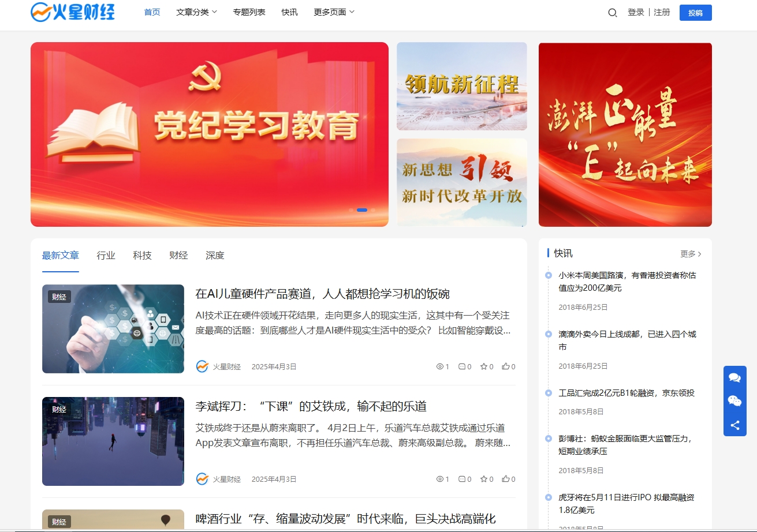The width and height of the screenshot is (757, 532).
Task: Switch to the 科技 tab
Action: (x=143, y=255)
